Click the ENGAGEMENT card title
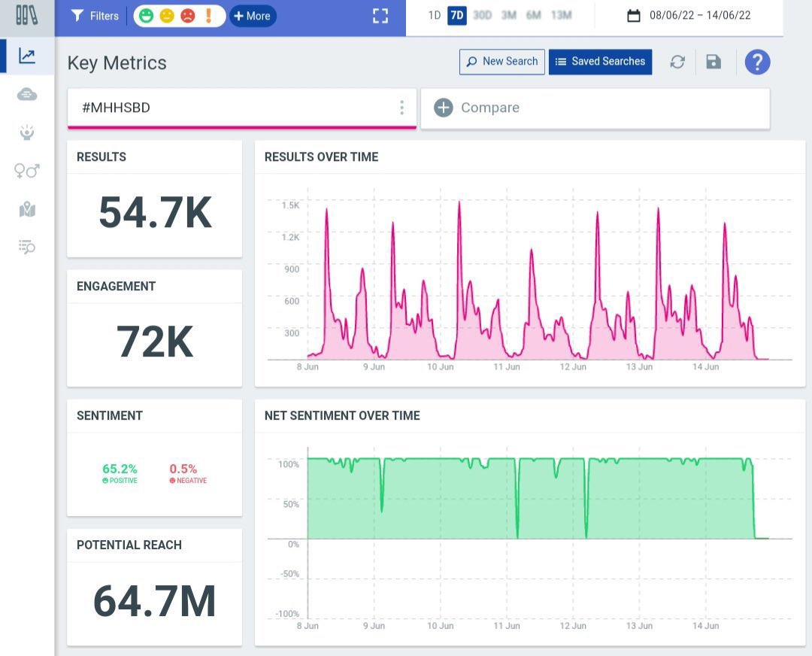Image resolution: width=812 pixels, height=656 pixels. (x=116, y=287)
